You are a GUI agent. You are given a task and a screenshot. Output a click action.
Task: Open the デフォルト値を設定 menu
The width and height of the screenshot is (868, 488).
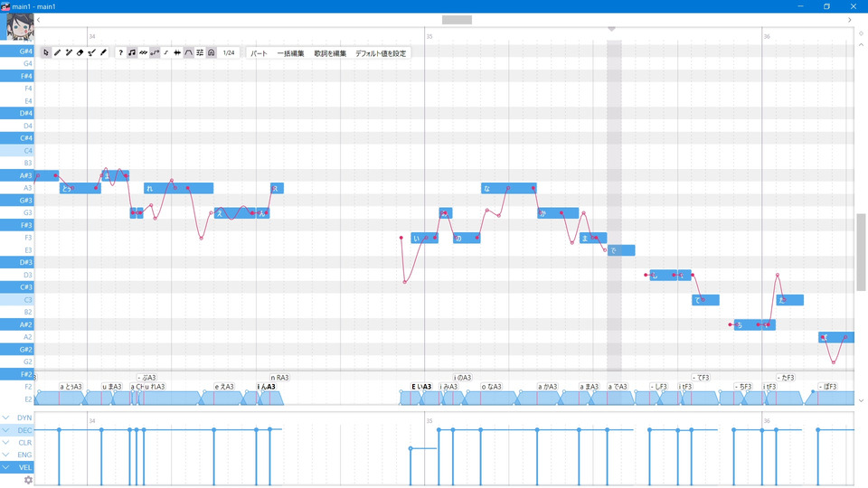381,53
